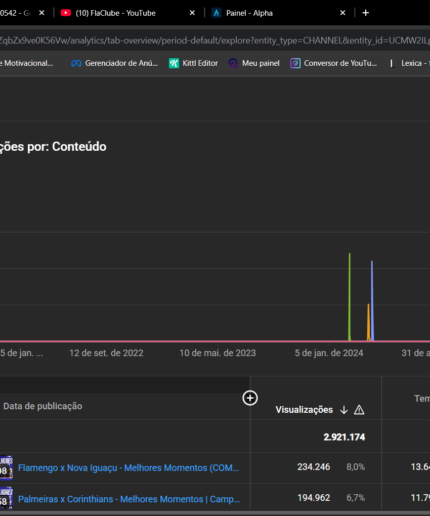Open Palmeiras x Corinthians video link
The image size is (430, 516).
(x=129, y=499)
